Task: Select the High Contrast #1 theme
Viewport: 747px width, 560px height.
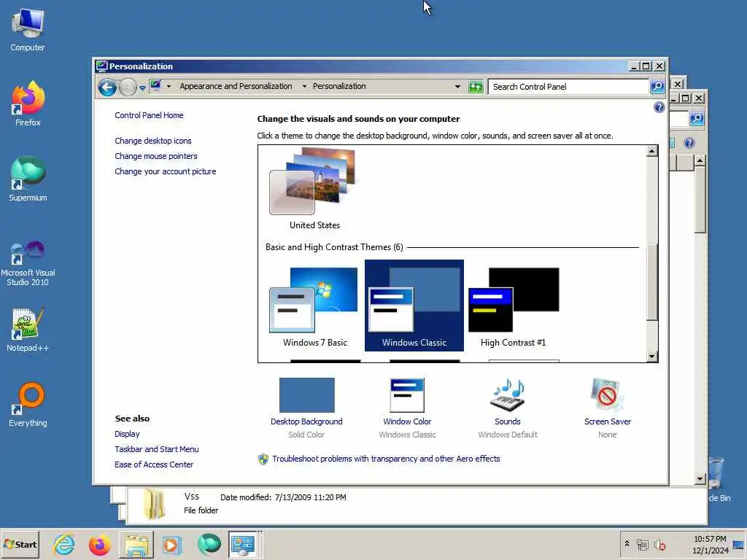Action: tap(513, 306)
